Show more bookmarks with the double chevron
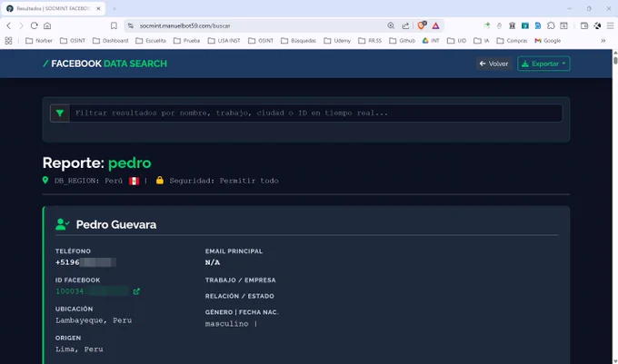 pyautogui.click(x=603, y=41)
